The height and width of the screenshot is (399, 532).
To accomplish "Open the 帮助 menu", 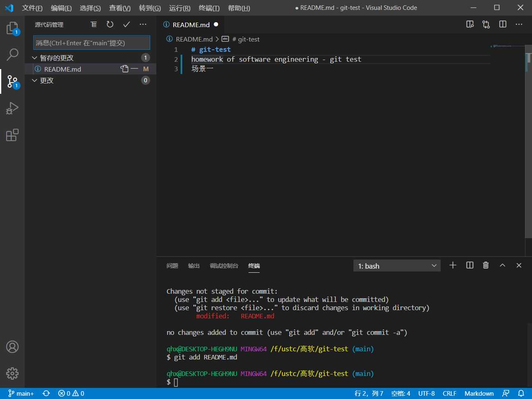I will coord(239,8).
